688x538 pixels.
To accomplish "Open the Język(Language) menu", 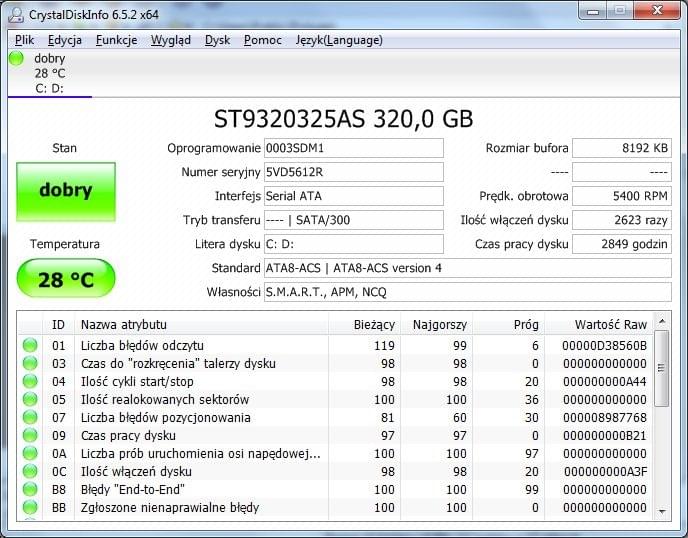I will 339,40.
